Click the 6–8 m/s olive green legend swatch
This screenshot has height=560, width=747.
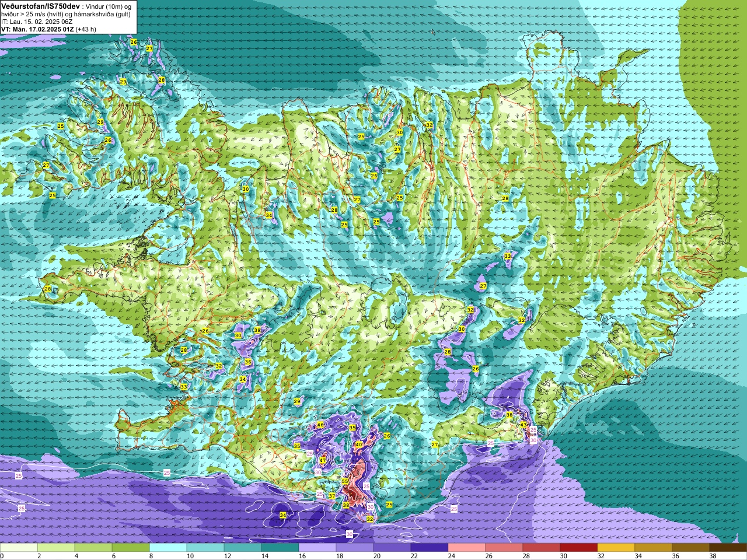pyautogui.click(x=131, y=548)
